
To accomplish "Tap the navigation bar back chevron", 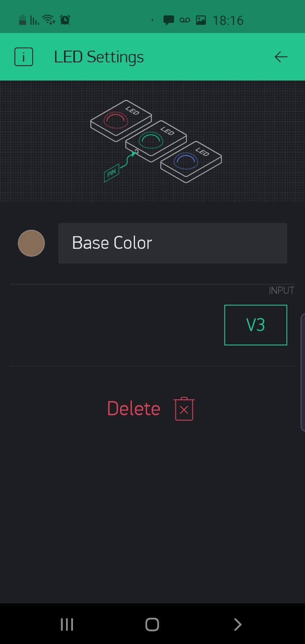I will [x=238, y=624].
